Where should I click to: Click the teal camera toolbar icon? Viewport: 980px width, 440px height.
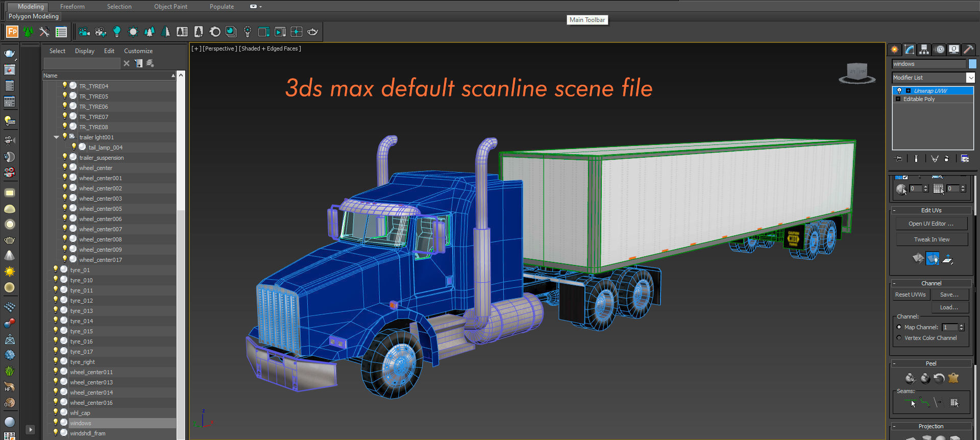tap(84, 32)
